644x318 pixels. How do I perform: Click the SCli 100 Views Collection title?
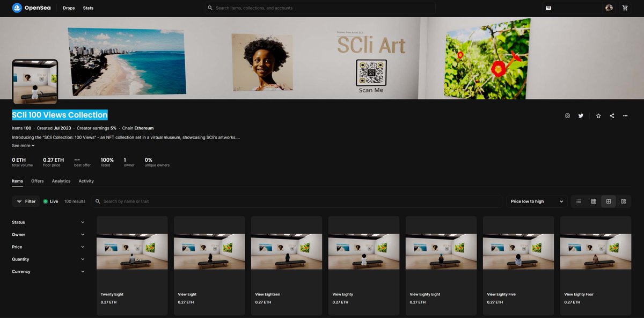tap(60, 115)
